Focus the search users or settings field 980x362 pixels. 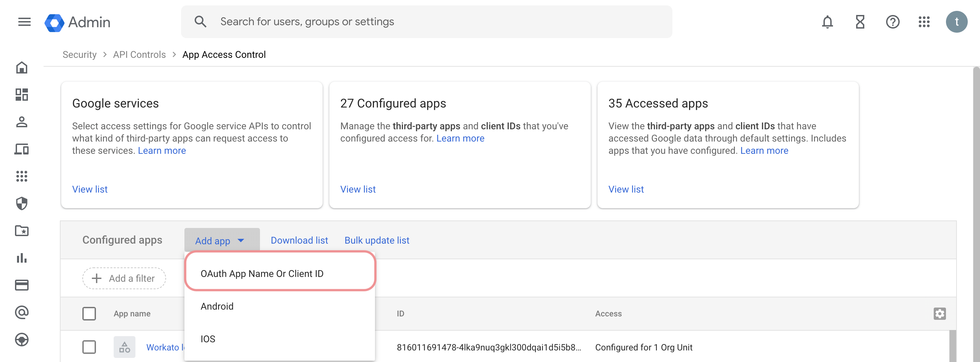coord(426,22)
